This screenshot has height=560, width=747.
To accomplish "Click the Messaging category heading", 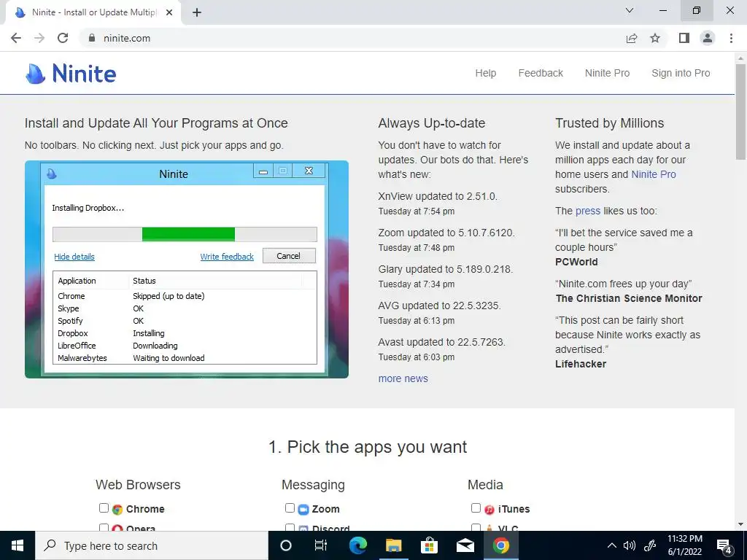I will tap(313, 485).
